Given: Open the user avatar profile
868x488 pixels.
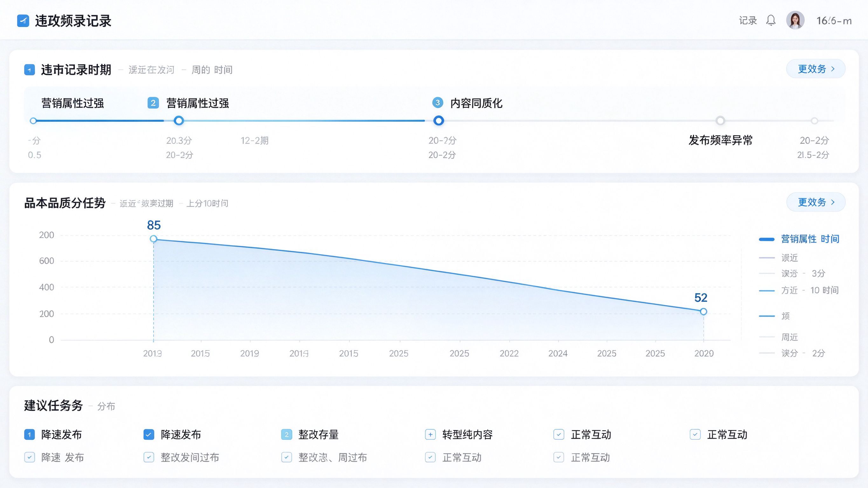Looking at the screenshot, I should (x=795, y=20).
